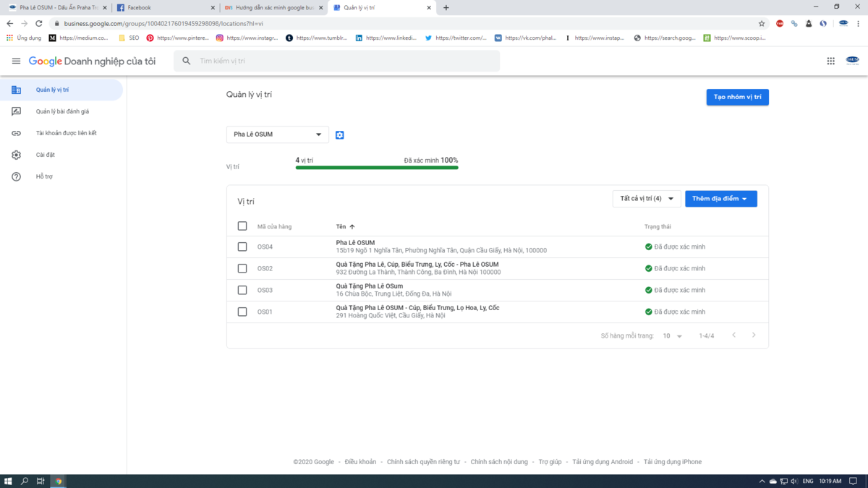Click the Medium bookmark
Viewport: 868px width, 488px height.
coord(79,38)
